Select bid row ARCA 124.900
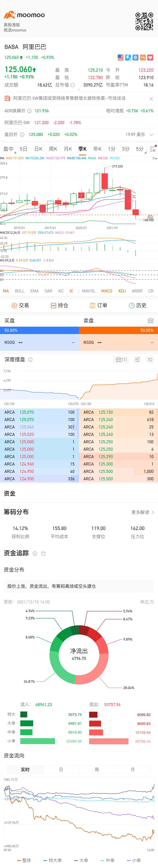 [39, 479]
